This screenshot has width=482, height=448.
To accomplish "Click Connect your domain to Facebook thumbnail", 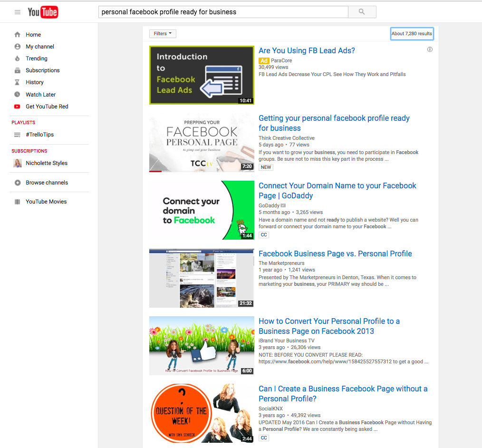I will (x=202, y=210).
